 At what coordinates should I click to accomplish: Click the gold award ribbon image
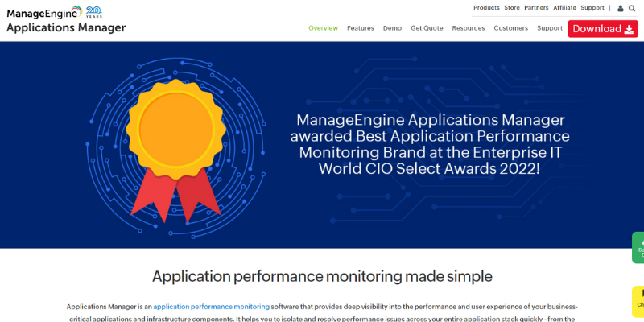pyautogui.click(x=176, y=151)
